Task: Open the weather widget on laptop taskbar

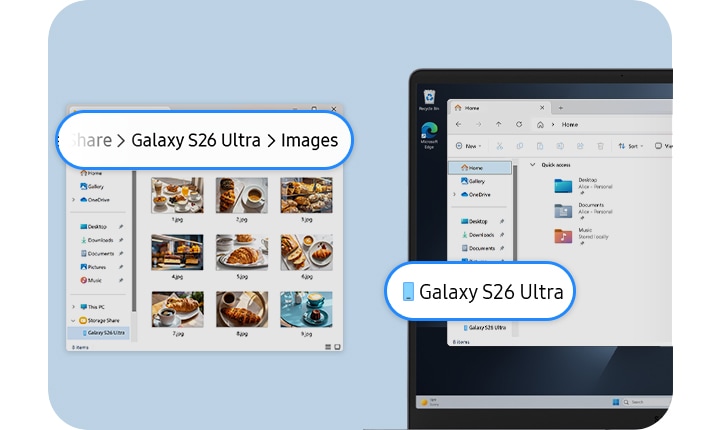Action: pyautogui.click(x=430, y=402)
